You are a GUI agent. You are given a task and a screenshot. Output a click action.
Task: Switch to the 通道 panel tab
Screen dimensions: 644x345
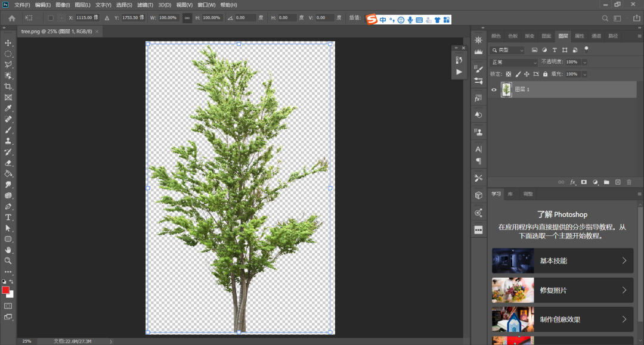point(596,36)
